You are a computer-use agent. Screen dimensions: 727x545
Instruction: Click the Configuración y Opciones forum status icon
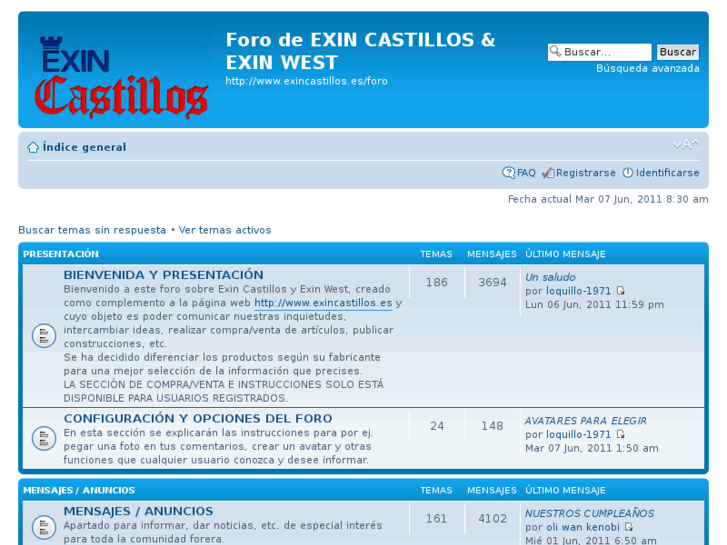click(44, 438)
